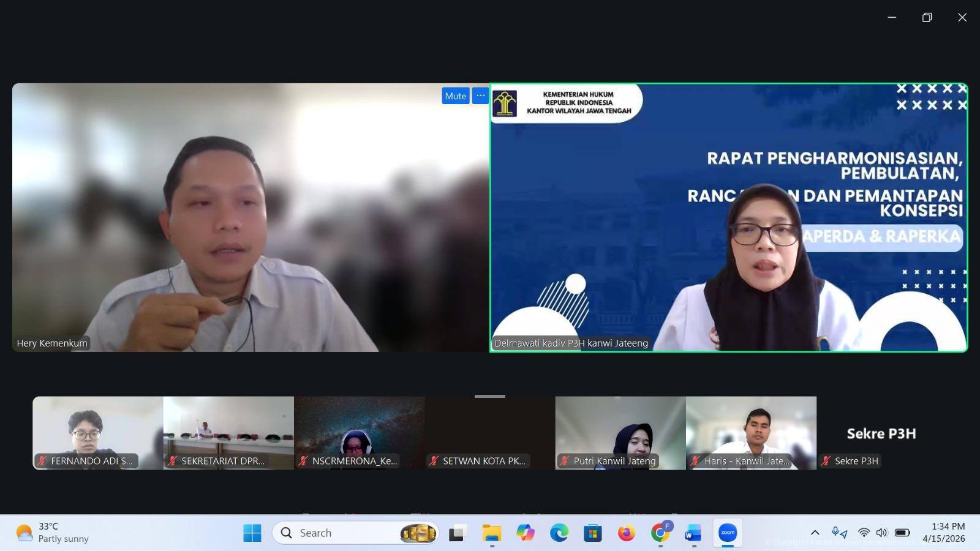Open Zoom from the taskbar
Viewport: 980px width, 551px height.
pos(726,533)
